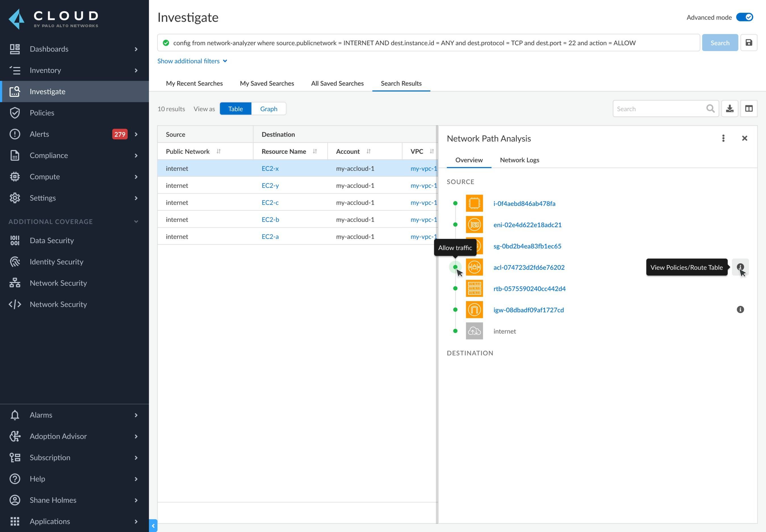Click the EC2-x destination link
Image resolution: width=766 pixels, height=532 pixels.
[x=270, y=168]
